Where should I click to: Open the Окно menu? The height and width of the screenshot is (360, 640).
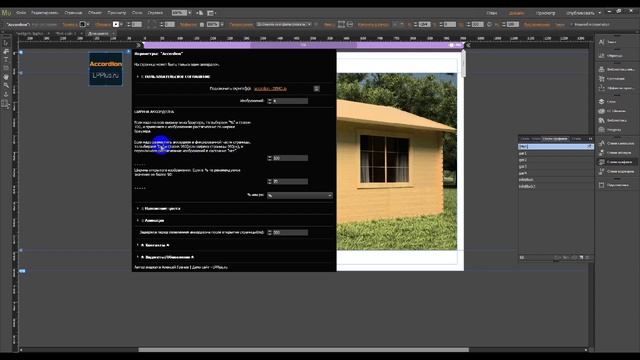click(137, 13)
